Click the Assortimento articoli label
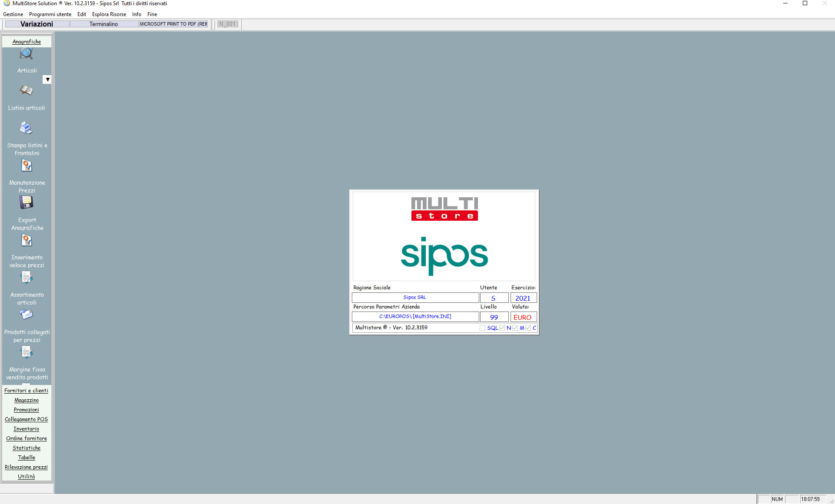This screenshot has width=835, height=504. coord(27,298)
